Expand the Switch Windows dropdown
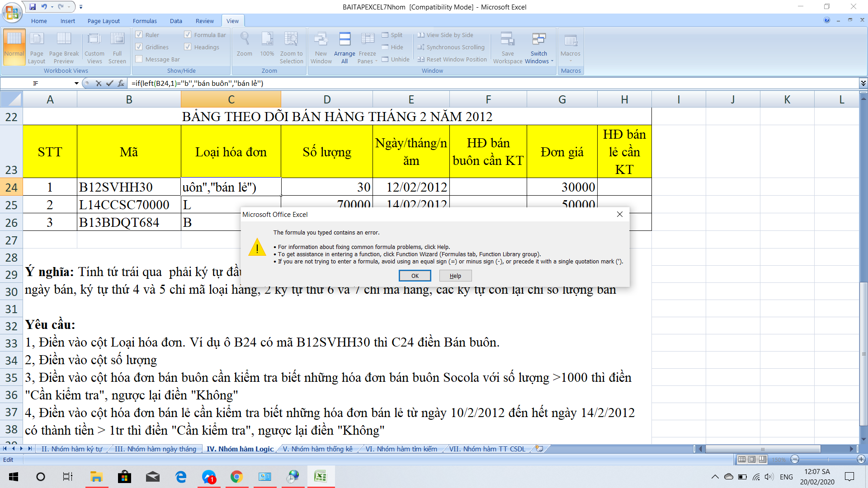868x488 pixels. click(x=539, y=47)
